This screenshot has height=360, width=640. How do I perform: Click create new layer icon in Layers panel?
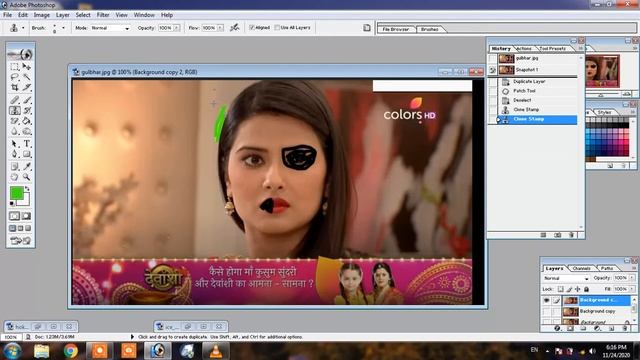click(611, 328)
